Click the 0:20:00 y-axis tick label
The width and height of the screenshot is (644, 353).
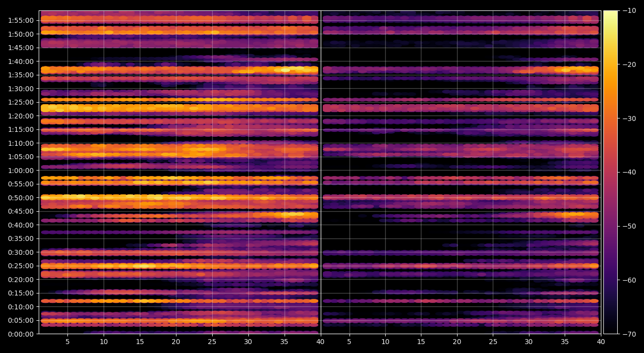(x=21, y=280)
